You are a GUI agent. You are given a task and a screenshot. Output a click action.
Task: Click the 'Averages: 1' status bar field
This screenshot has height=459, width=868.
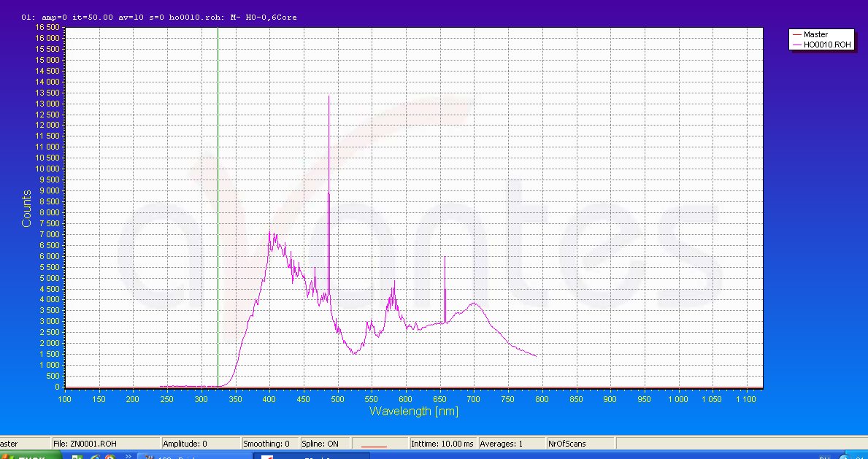(511, 444)
